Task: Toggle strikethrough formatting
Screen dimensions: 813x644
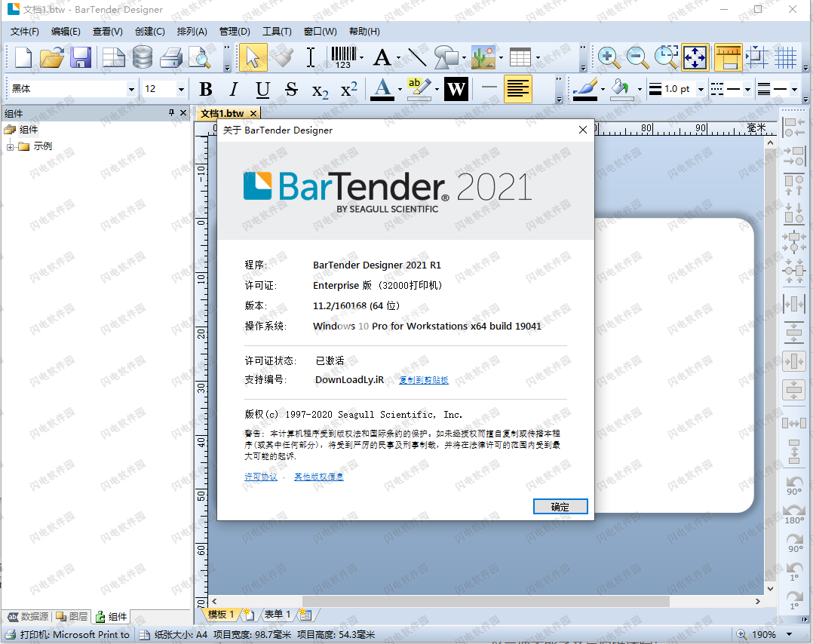Action: pyautogui.click(x=291, y=89)
